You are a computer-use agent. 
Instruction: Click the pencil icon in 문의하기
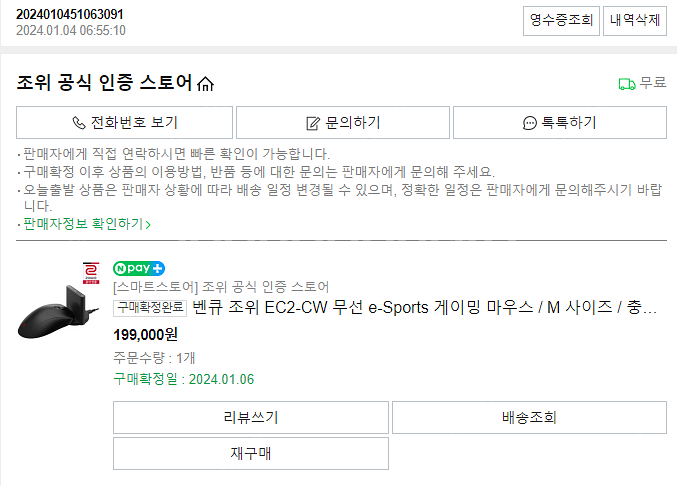point(312,123)
